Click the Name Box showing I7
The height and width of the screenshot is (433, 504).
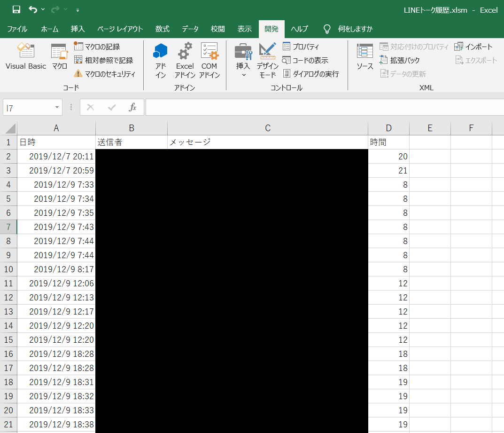point(28,108)
